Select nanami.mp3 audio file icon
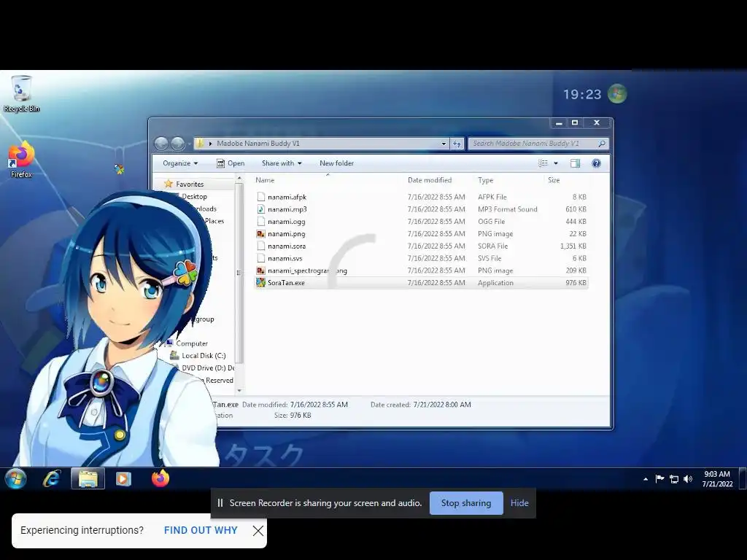 pyautogui.click(x=260, y=209)
